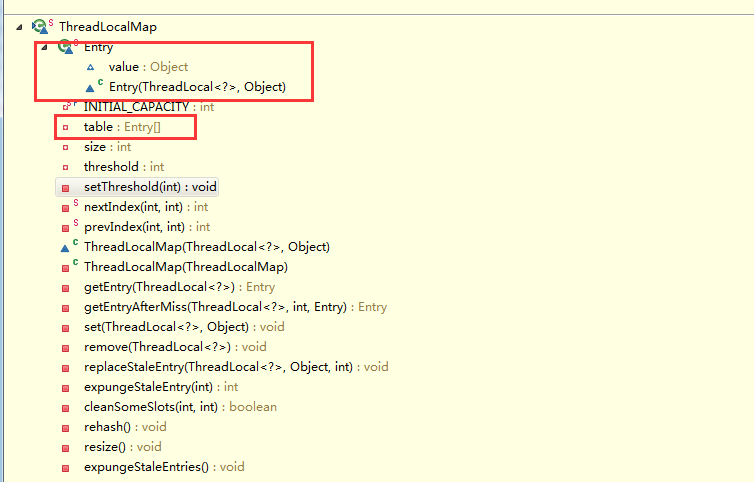Screen dimensions: 754x482
Task: Click the resize method icon
Action: 65,448
